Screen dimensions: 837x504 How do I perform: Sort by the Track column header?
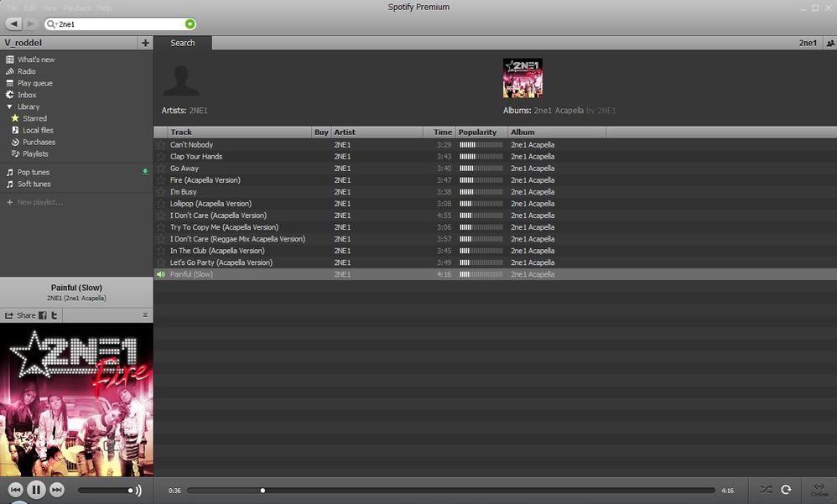coord(240,132)
